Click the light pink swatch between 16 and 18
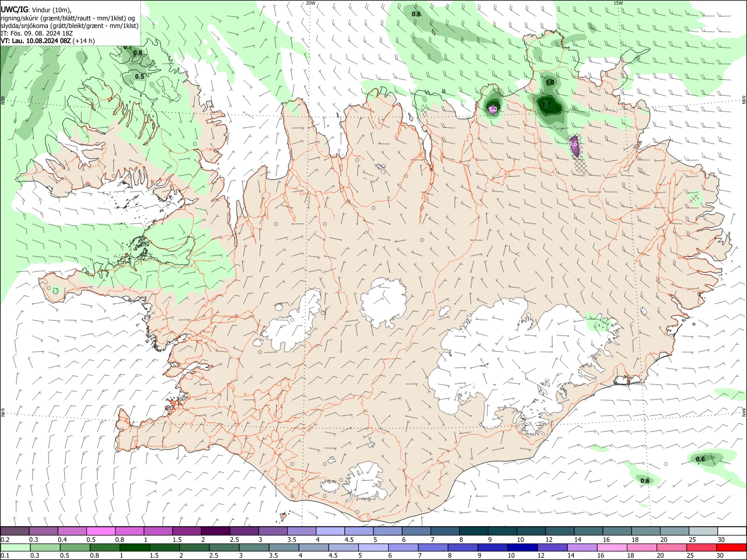 (x=612, y=548)
